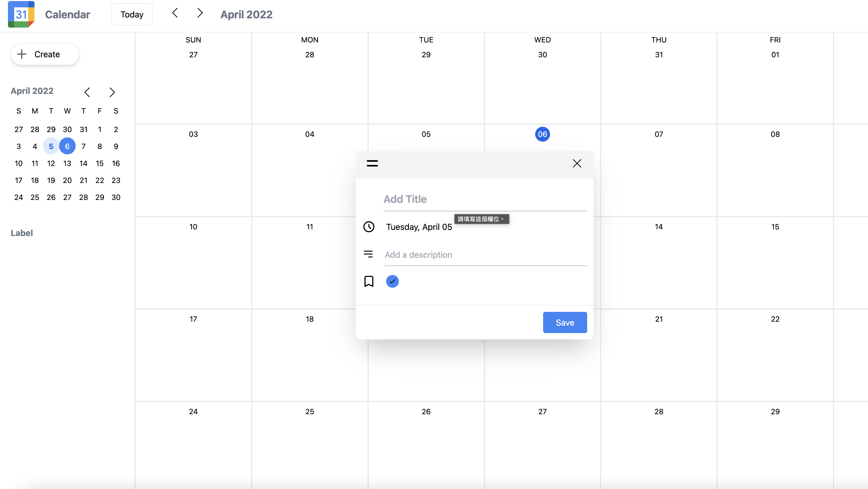This screenshot has height=489, width=868.
Task: Select day 06 in the month grid
Action: click(542, 134)
